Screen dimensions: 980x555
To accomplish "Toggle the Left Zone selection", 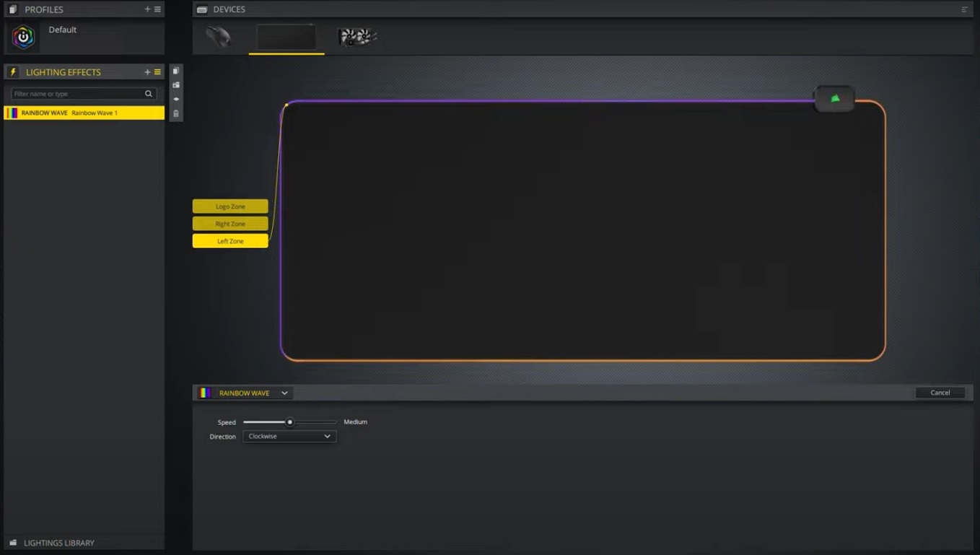I will pyautogui.click(x=229, y=240).
